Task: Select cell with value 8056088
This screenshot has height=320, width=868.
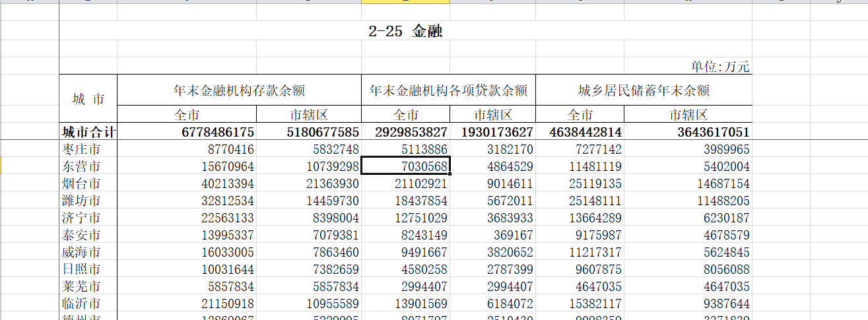Action: click(x=688, y=269)
